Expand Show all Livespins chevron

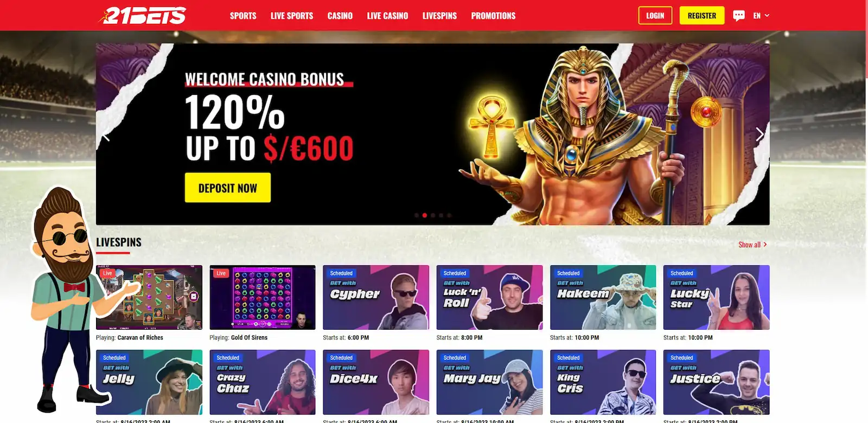tap(765, 245)
